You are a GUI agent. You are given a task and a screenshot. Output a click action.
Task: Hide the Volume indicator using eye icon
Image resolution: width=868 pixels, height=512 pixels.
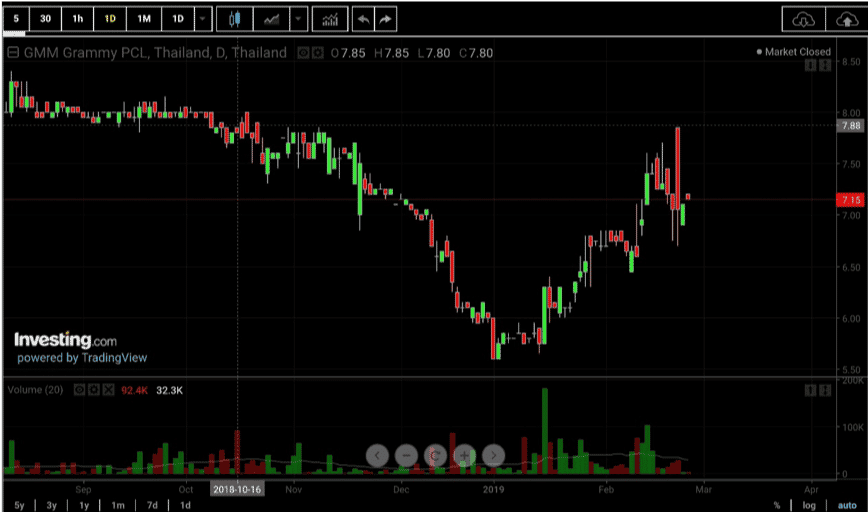pos(80,390)
